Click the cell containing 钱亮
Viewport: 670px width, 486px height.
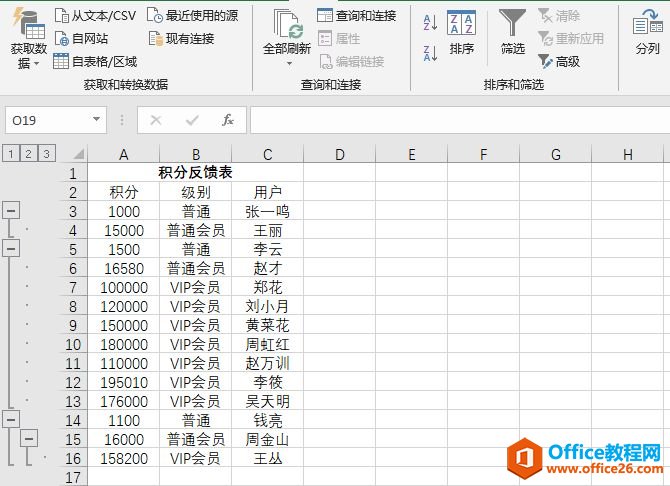(x=267, y=421)
